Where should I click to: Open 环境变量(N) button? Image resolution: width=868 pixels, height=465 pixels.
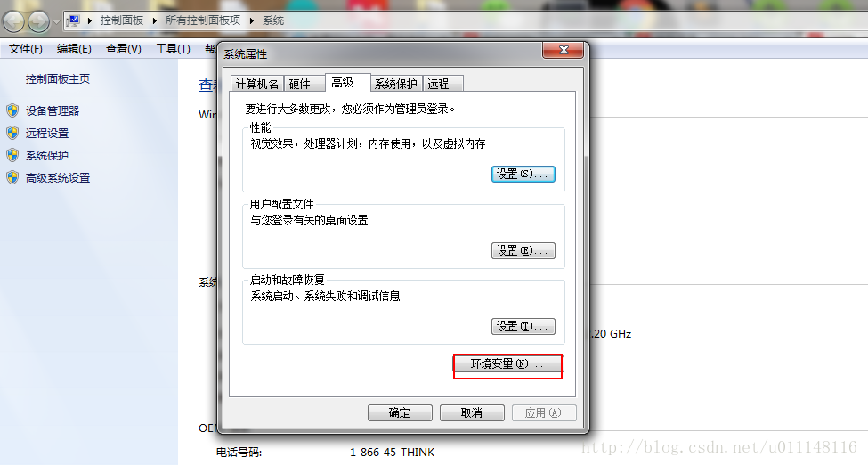click(507, 364)
